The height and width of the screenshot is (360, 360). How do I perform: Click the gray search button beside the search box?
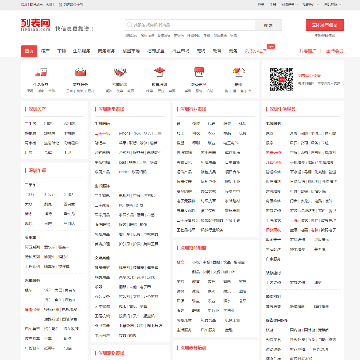pyautogui.click(x=268, y=25)
